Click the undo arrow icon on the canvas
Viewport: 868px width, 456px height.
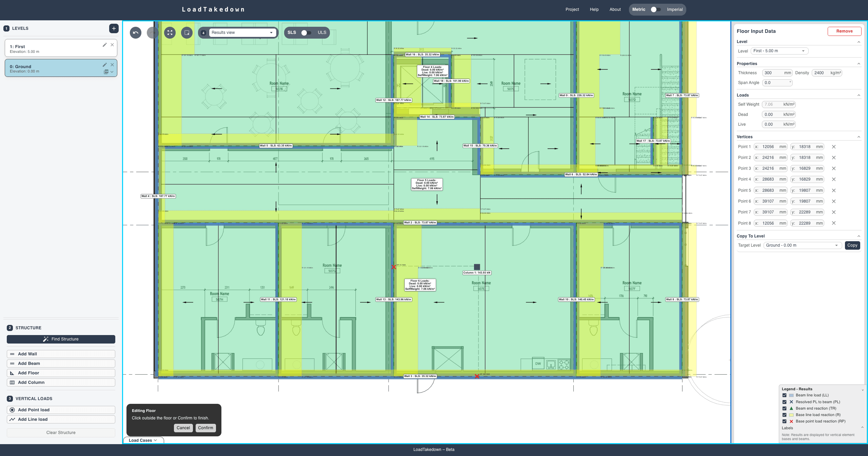[135, 33]
